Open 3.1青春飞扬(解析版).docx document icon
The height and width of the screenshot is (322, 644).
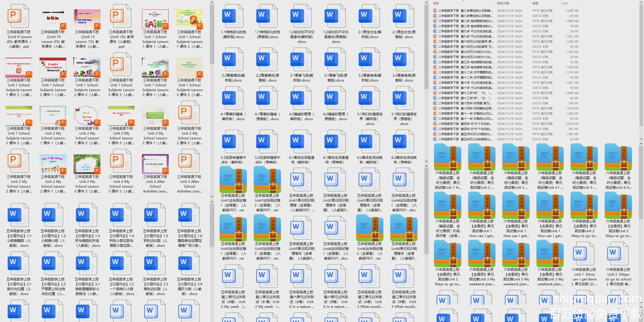pyautogui.click(x=301, y=60)
